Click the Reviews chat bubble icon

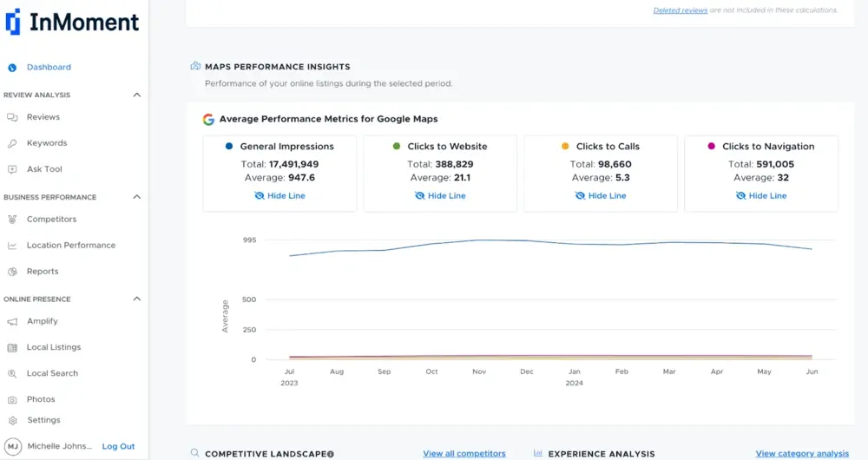(x=12, y=117)
